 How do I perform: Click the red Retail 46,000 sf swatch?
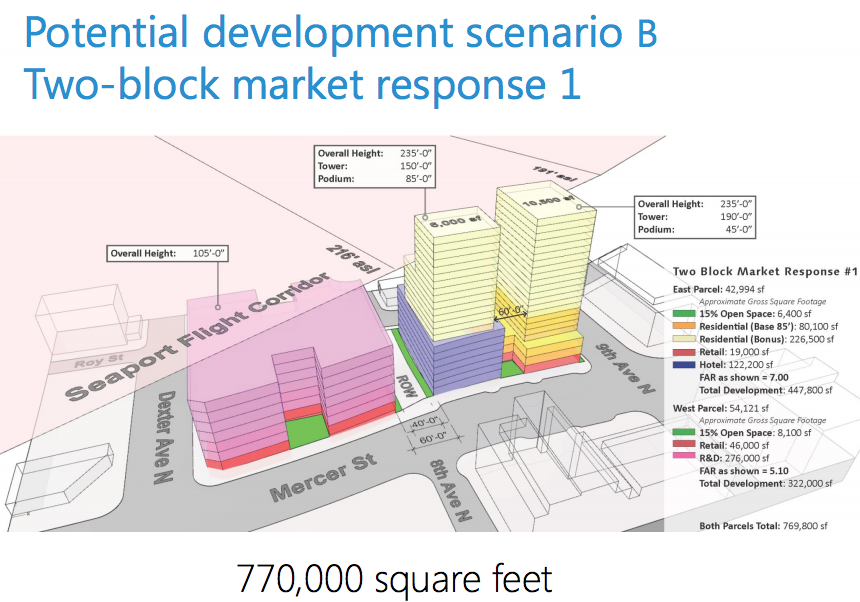[x=684, y=445]
